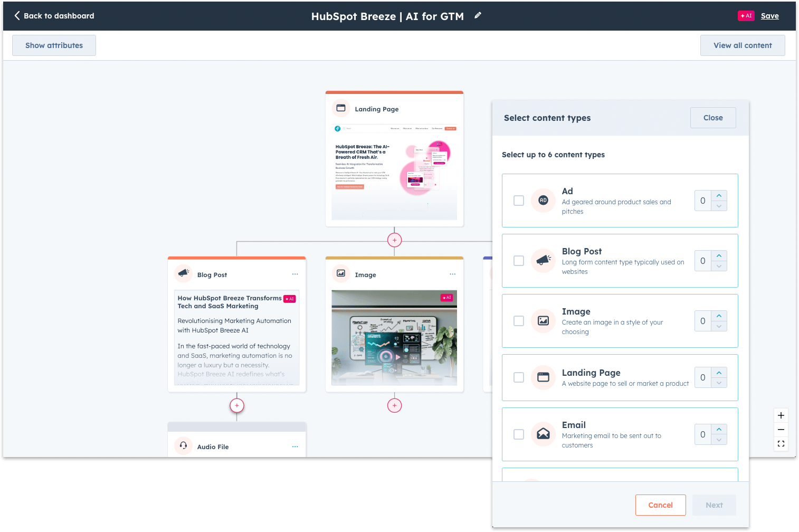The image size is (799, 532).
Task: Click the pink +AI badge in the header
Action: coord(746,15)
